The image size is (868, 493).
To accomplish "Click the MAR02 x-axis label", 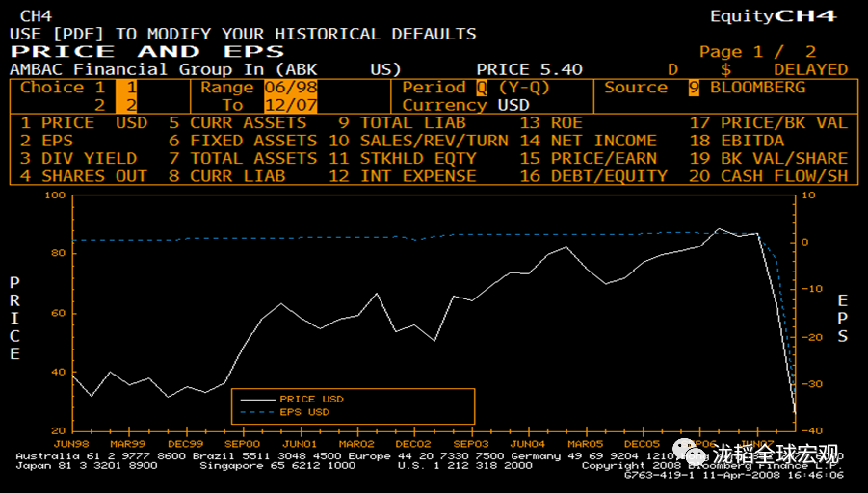I will 356,444.
